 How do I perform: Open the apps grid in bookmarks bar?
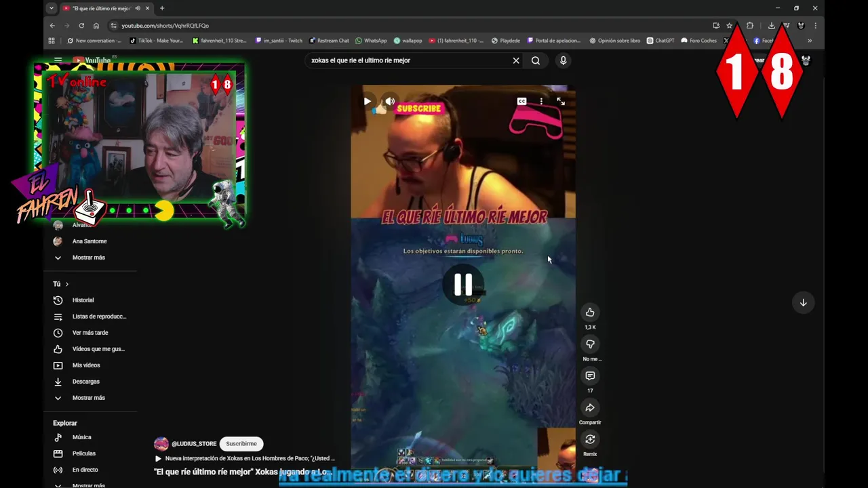[52, 41]
